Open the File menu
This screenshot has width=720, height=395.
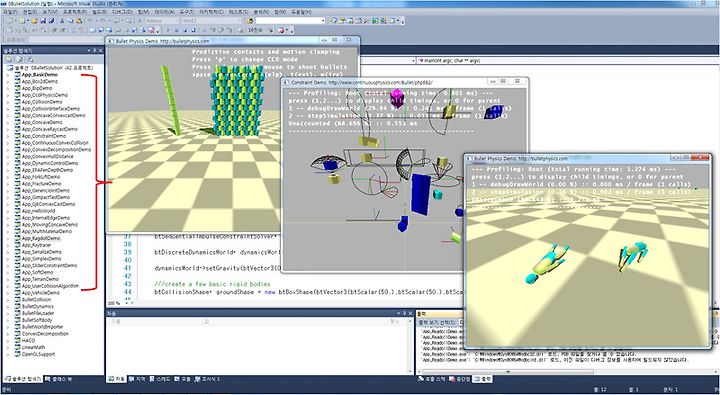(10, 11)
